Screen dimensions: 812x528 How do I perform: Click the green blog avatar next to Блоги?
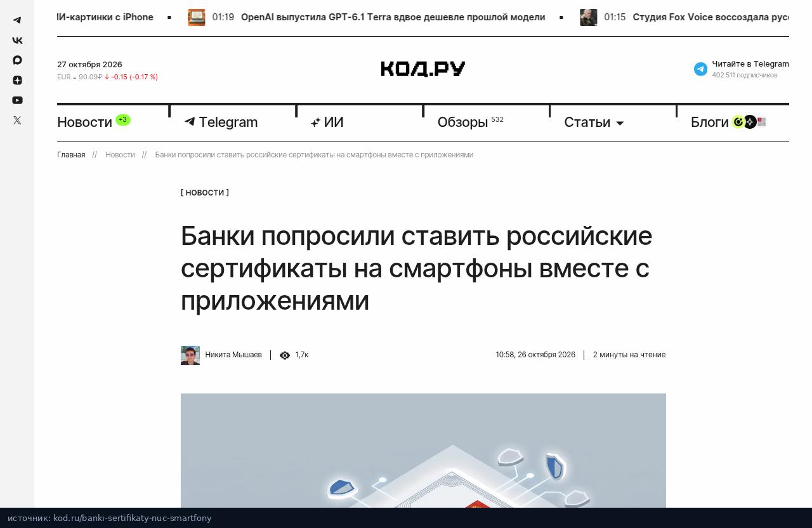pos(738,122)
